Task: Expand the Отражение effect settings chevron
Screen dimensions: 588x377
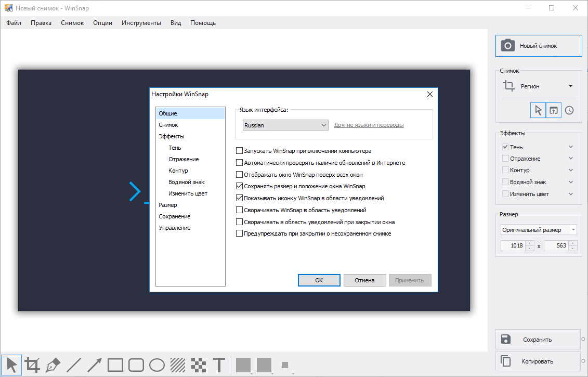Action: pyautogui.click(x=571, y=158)
